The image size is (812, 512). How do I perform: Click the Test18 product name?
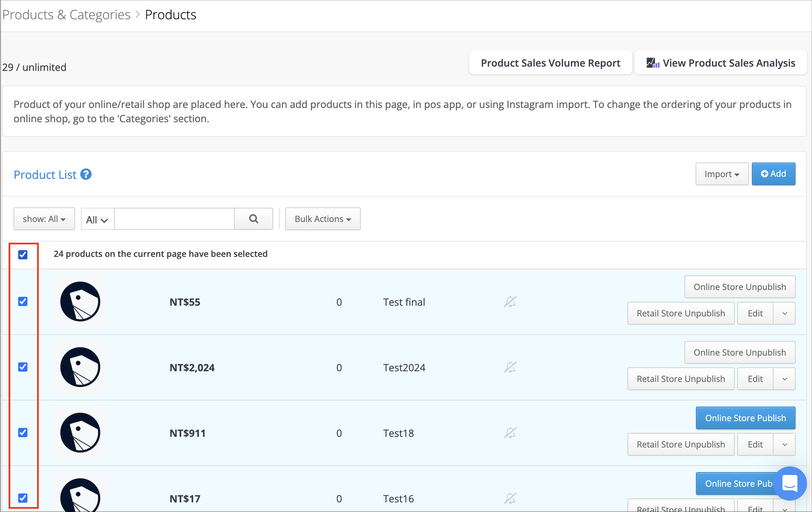pos(399,433)
